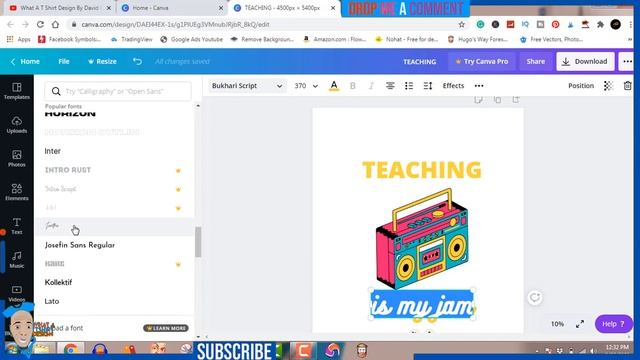Open the File menu
The width and height of the screenshot is (640, 360).
64,61
